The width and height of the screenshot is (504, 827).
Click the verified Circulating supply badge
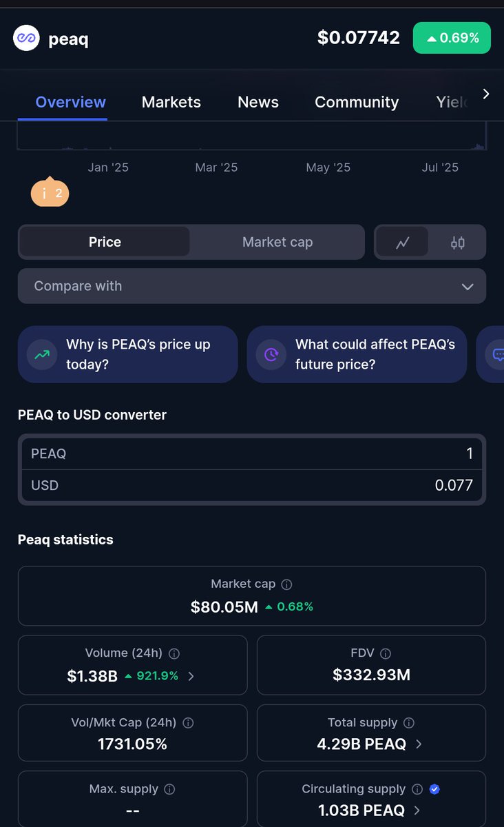(434, 789)
